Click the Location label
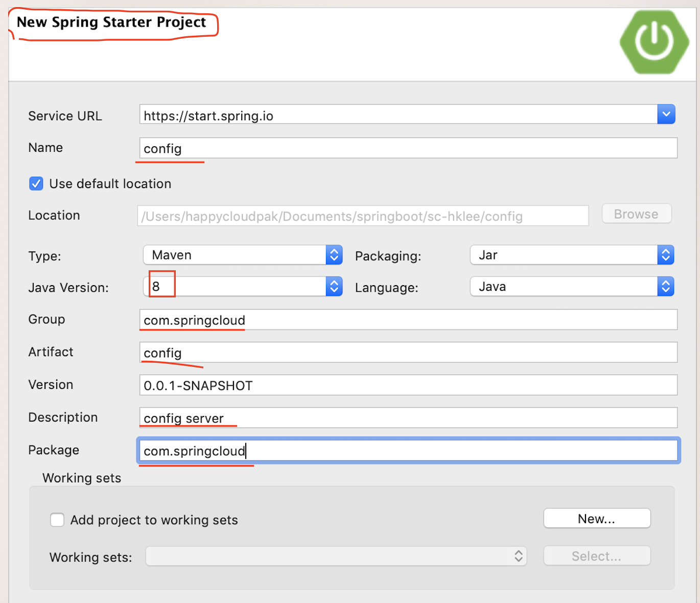 [x=54, y=215]
